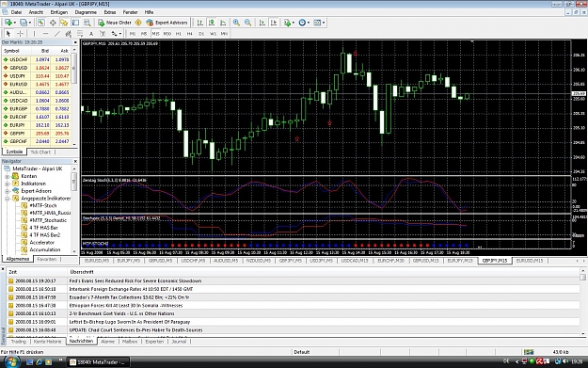
Task: Expand the periods dropdown arrow
Action: point(309,23)
